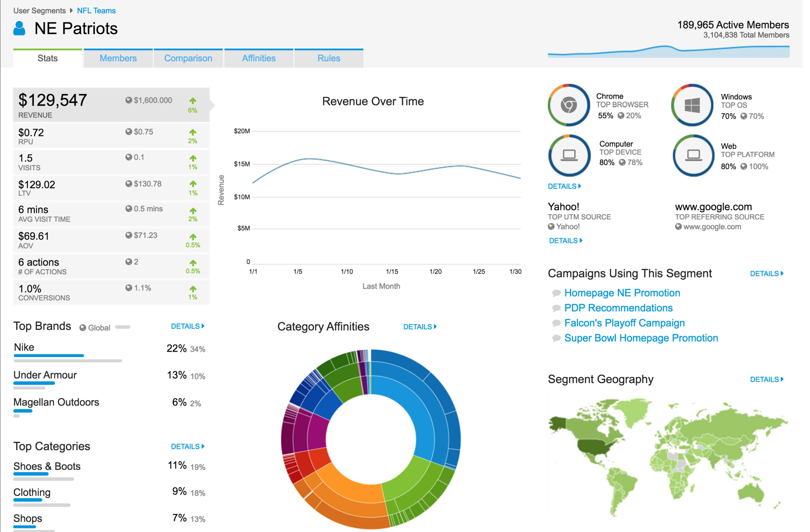
Task: Click green up arrow in LTV row
Action: pyautogui.click(x=193, y=184)
